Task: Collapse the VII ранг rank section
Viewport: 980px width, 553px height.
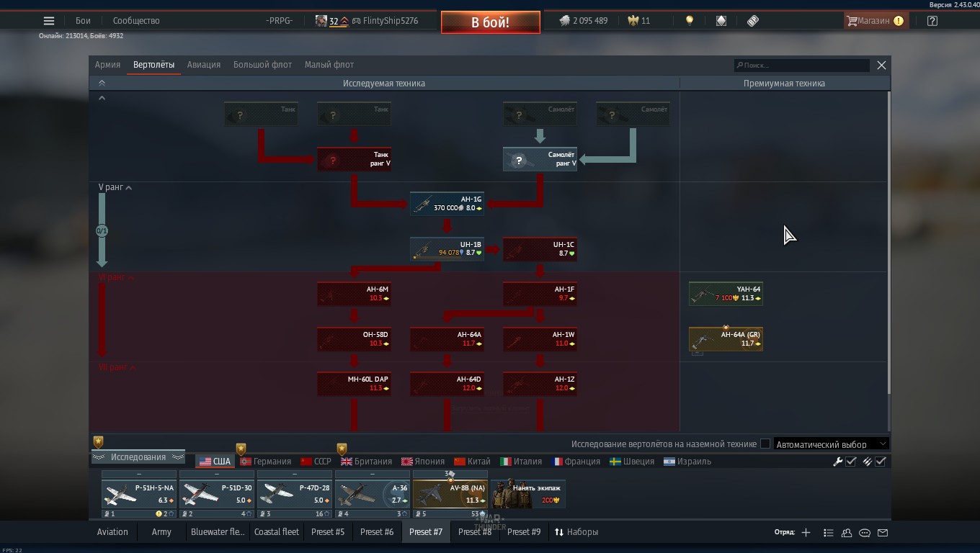Action: tap(117, 367)
